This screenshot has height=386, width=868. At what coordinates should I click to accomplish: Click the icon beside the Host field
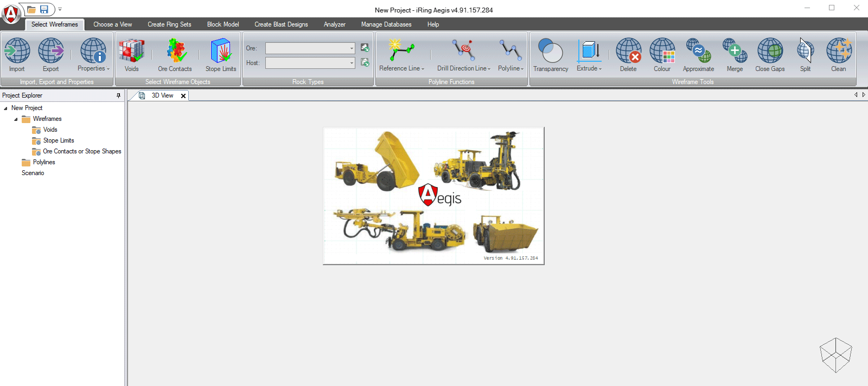(x=365, y=62)
